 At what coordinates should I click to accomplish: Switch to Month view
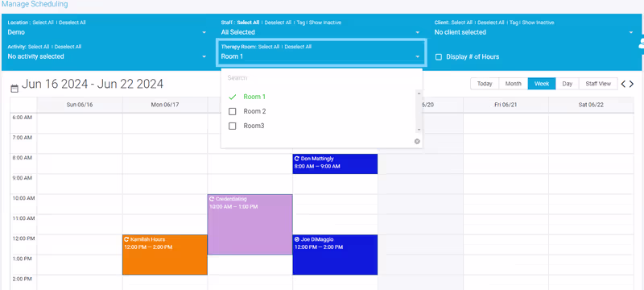coord(514,84)
